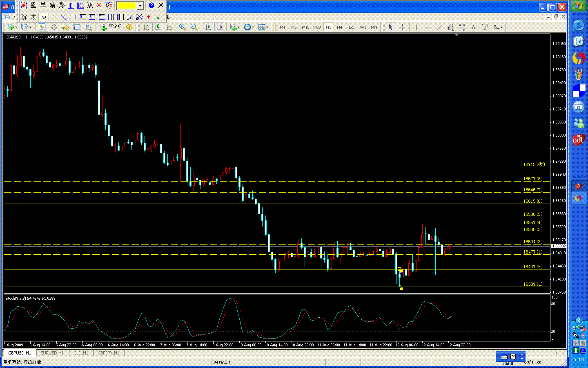Select the rectangle tool in floating toolbar
Screen dimensions: 588x368
(x=73, y=17)
